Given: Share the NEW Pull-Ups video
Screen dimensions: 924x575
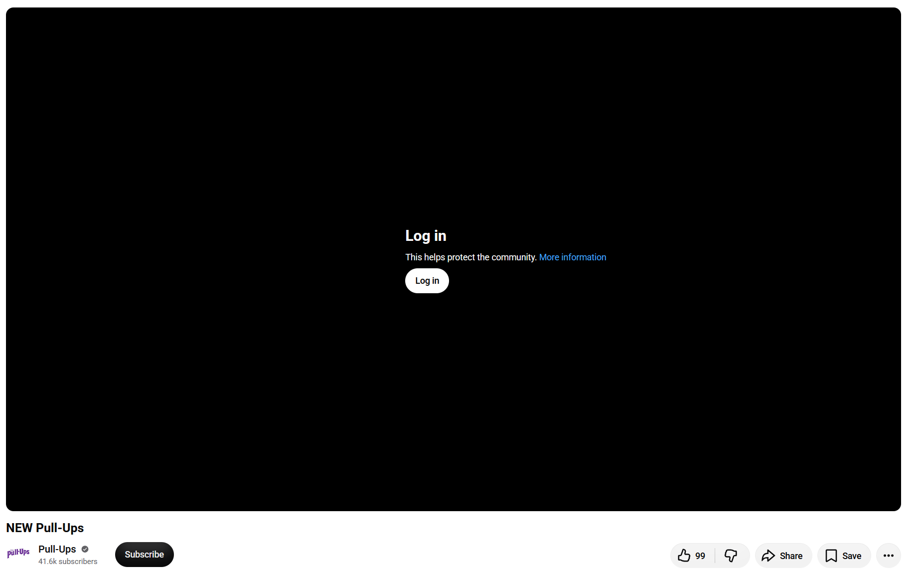Looking at the screenshot, I should pos(783,556).
